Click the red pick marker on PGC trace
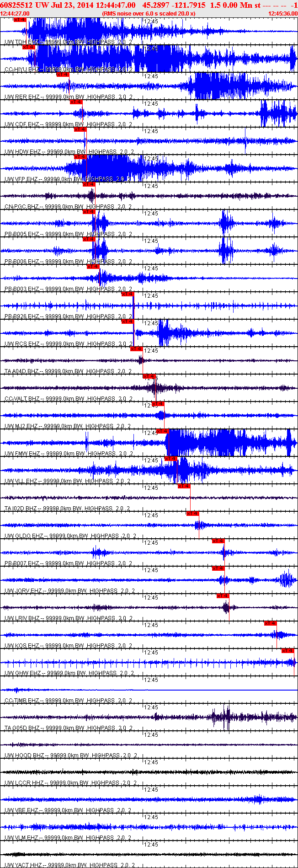The width and height of the screenshot is (298, 868). pos(89,184)
